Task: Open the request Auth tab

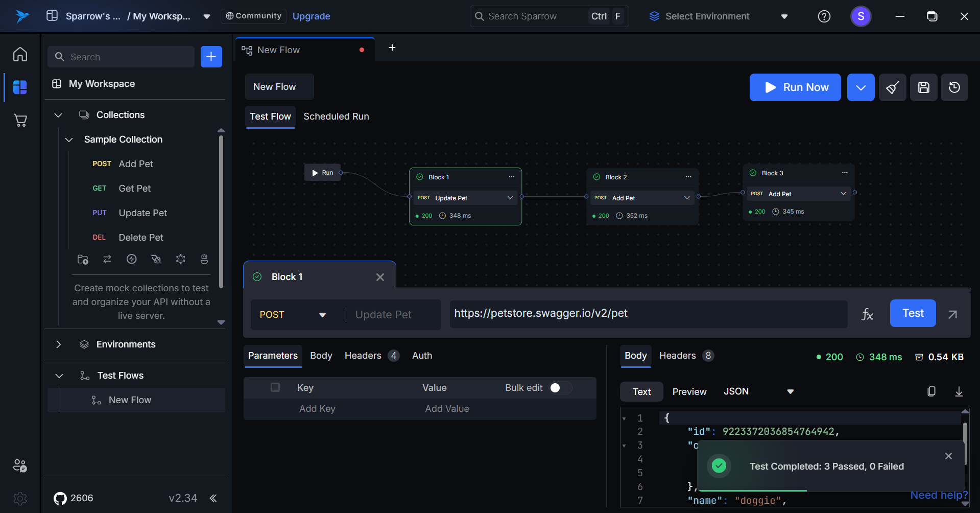Action: [422, 356]
